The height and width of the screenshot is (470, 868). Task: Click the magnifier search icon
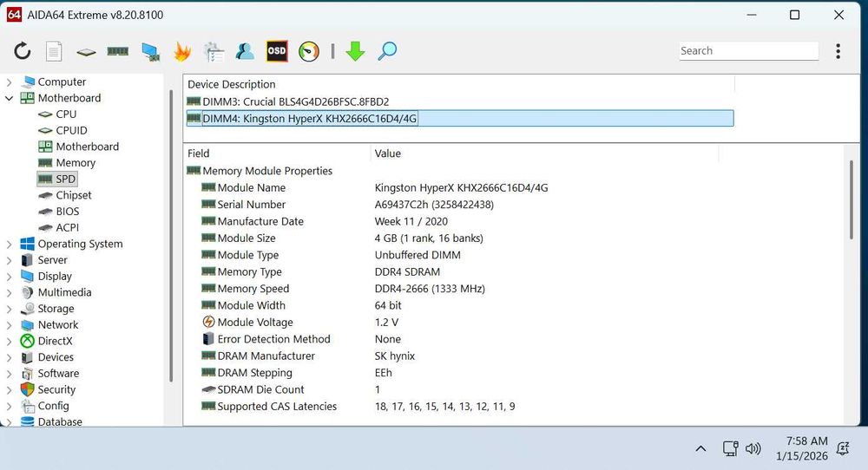(387, 51)
